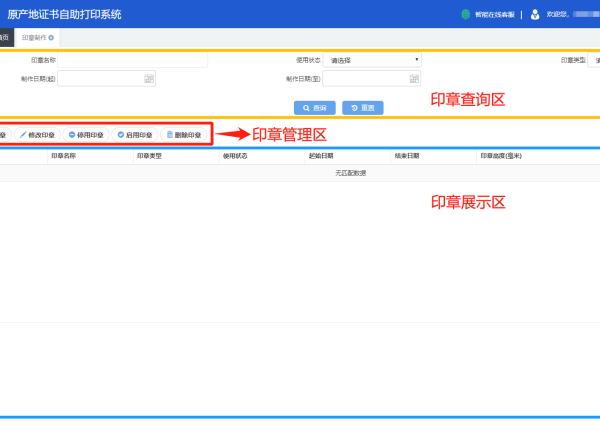Click the user avatar icon in header
This screenshot has height=431, width=600.
535,15
